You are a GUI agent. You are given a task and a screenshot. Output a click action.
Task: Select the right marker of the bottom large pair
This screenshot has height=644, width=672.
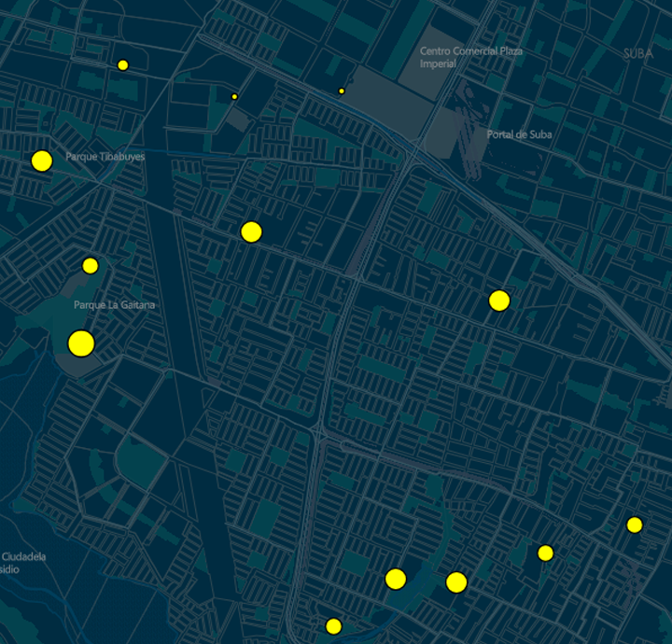click(x=456, y=582)
